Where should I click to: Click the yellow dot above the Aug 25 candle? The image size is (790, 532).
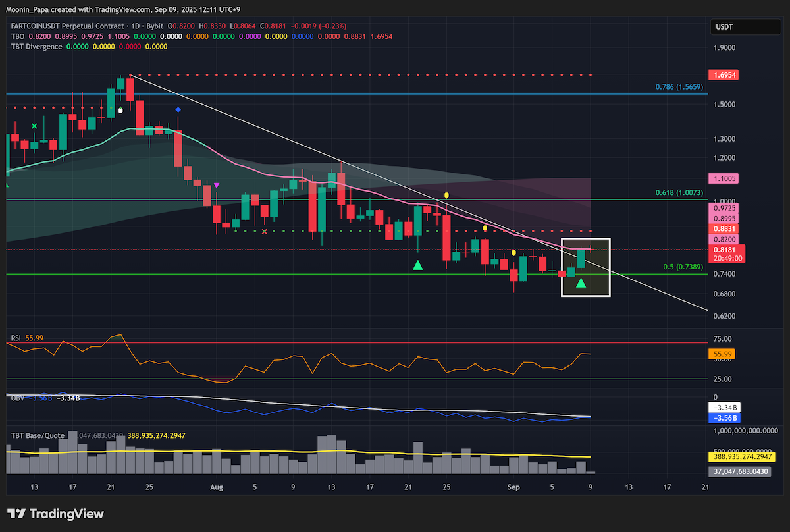tap(446, 196)
